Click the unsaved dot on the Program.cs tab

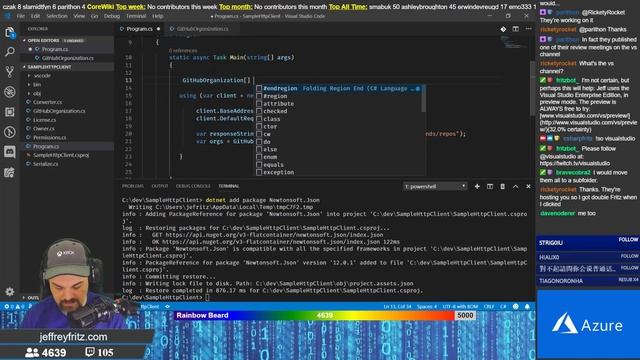[158, 29]
